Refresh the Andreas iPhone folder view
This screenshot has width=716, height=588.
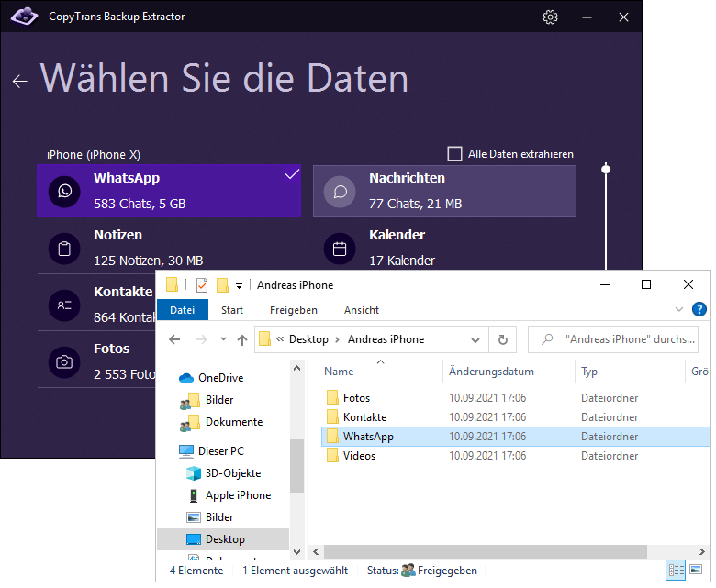502,339
